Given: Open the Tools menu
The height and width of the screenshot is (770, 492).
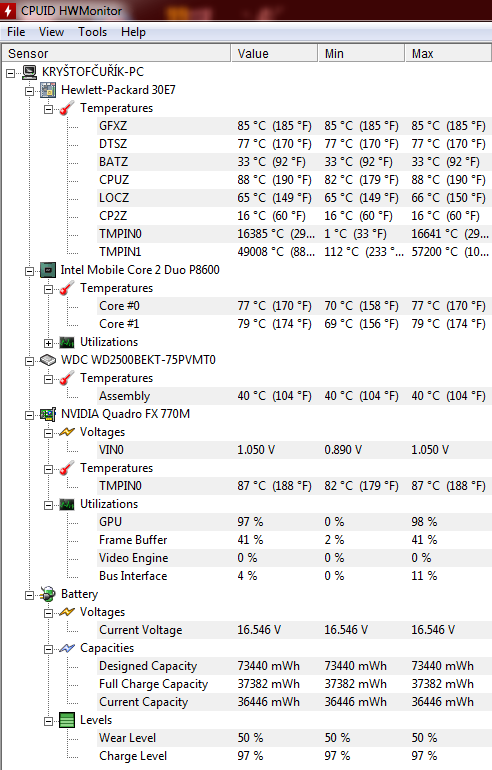Looking at the screenshot, I should click(92, 32).
